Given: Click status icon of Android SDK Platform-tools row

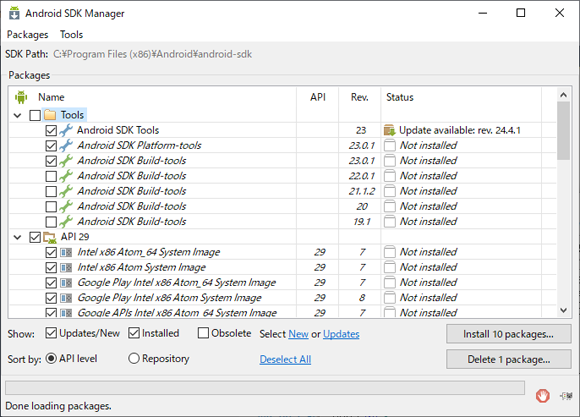Looking at the screenshot, I should (390, 145).
